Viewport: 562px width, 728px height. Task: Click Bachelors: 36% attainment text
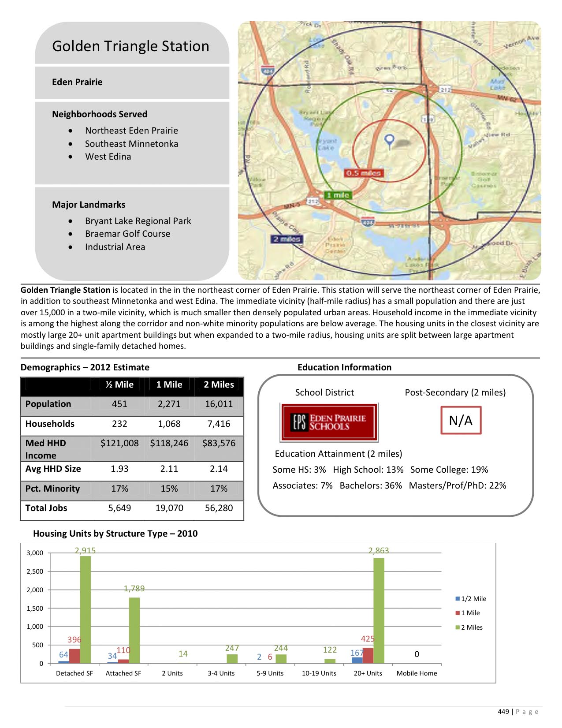tap(371, 485)
